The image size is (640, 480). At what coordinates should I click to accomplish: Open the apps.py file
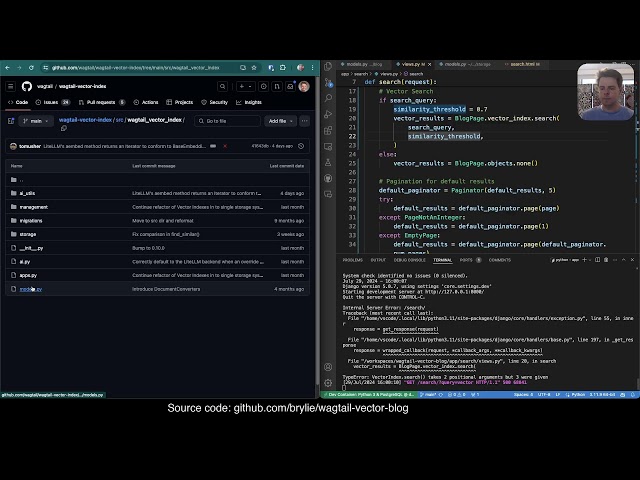28,275
